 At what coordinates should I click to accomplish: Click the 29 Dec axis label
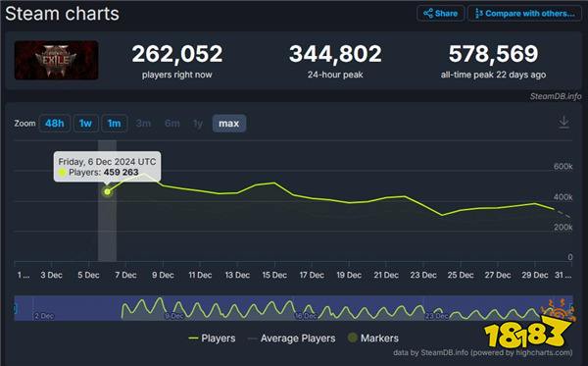(x=535, y=275)
